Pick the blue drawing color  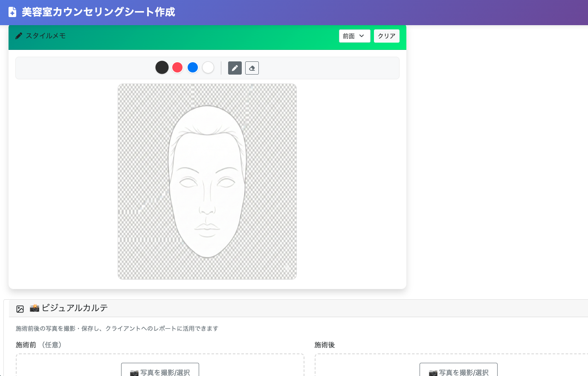[x=193, y=67]
